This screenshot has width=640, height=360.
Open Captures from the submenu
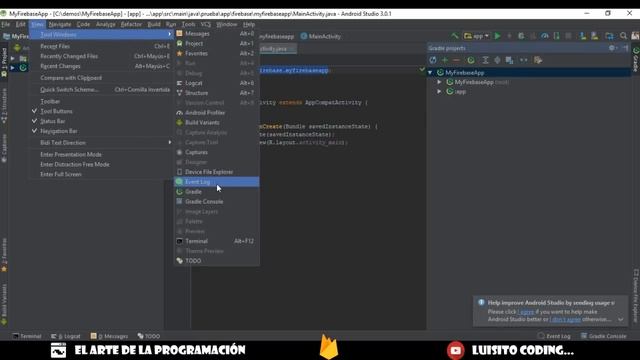[216, 152]
